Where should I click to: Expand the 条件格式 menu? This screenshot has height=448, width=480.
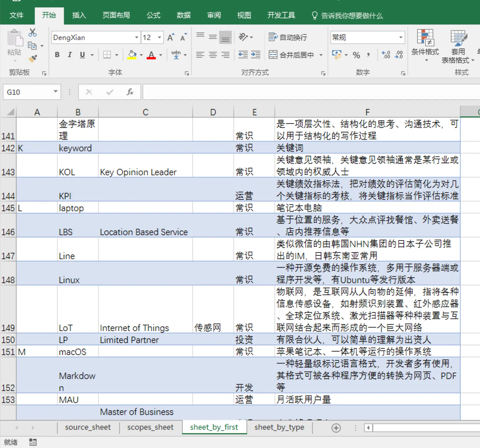(425, 46)
